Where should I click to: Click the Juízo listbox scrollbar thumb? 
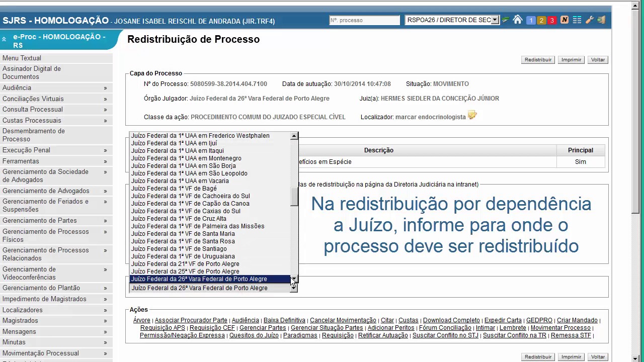tap(294, 197)
